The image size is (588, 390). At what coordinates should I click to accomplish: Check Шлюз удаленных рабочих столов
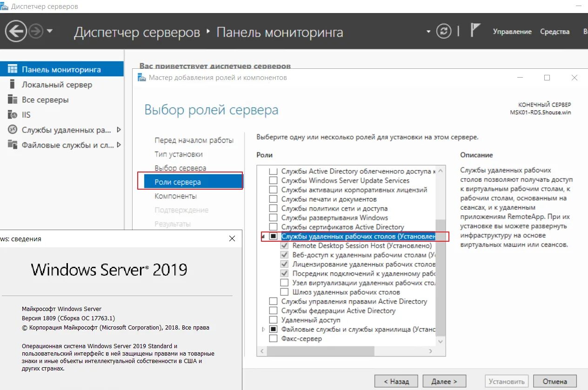(284, 292)
